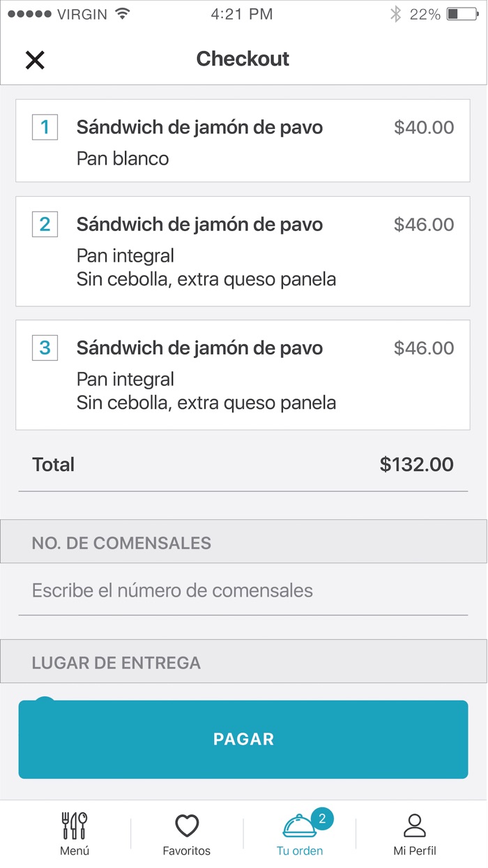Open Favoritos via the heart icon
Image resolution: width=488 pixels, height=868 pixels.
[187, 826]
